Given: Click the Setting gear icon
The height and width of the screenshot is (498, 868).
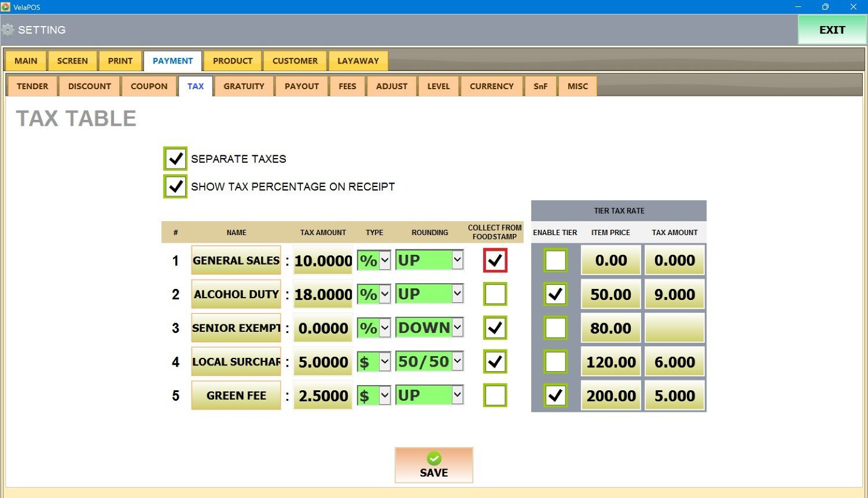Looking at the screenshot, I should [8, 30].
